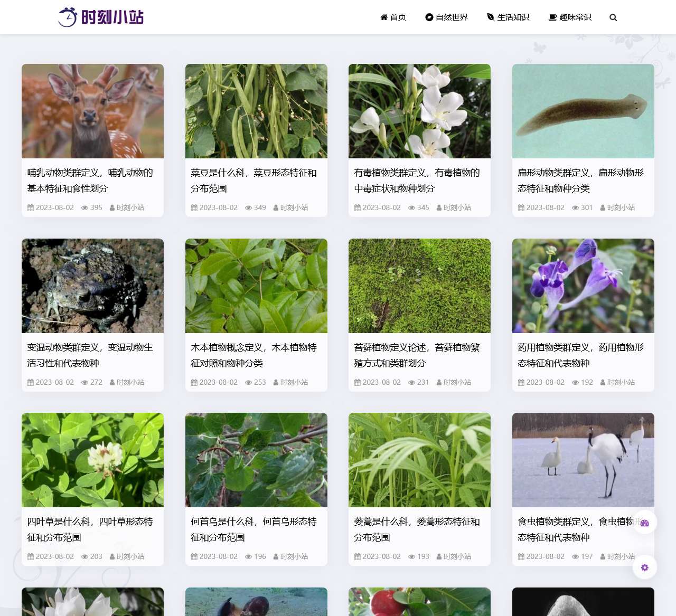Viewport: 676px width, 616px height.
Task: Click the toad thumbnail for 变温动物
Action: point(92,286)
